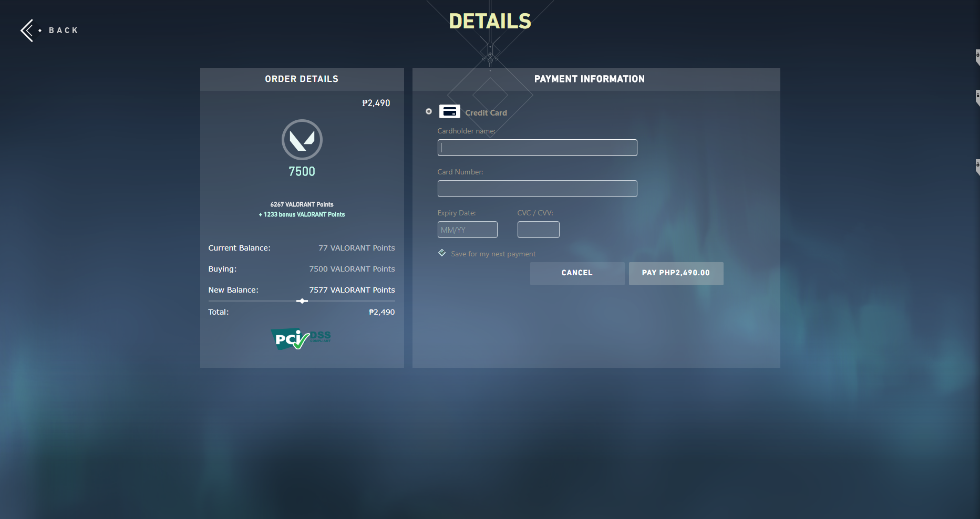Click the Back arrow icon
The height and width of the screenshot is (519, 980).
(27, 30)
